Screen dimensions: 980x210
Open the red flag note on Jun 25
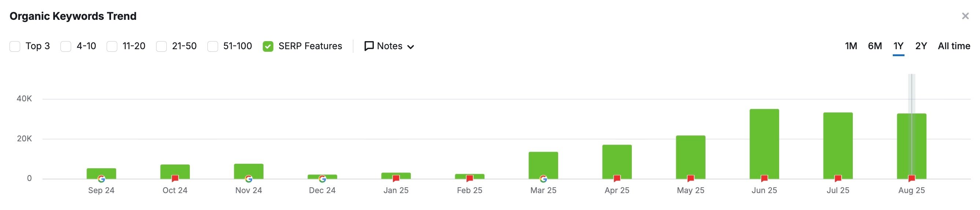coord(764,178)
